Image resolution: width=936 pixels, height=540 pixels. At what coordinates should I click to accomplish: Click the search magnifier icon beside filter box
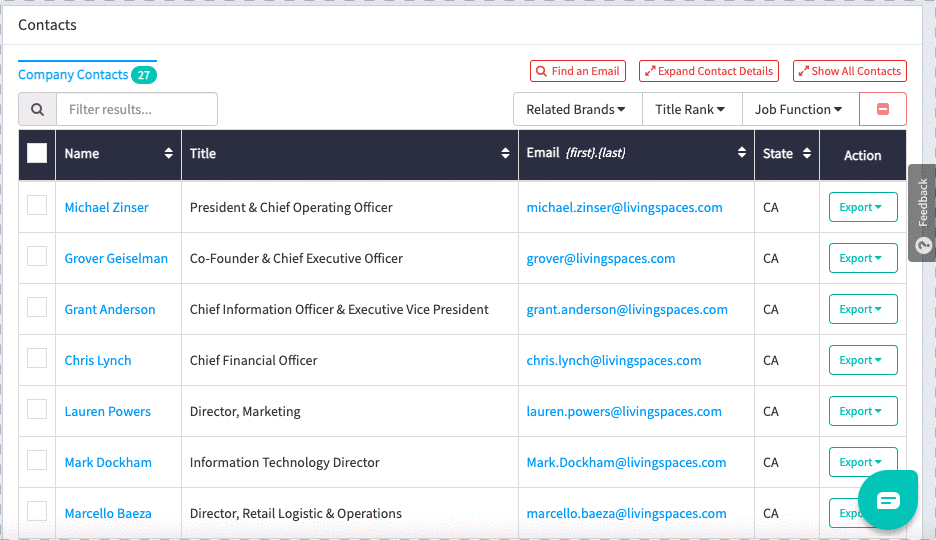click(38, 109)
